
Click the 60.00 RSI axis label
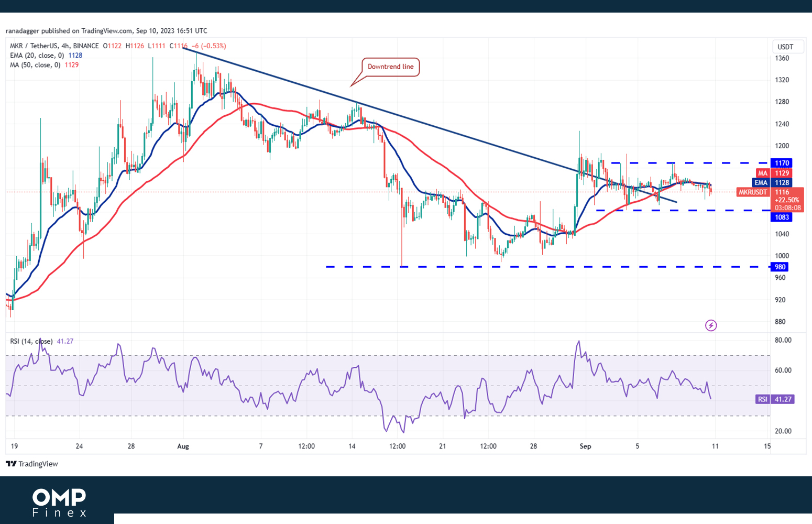pyautogui.click(x=783, y=370)
